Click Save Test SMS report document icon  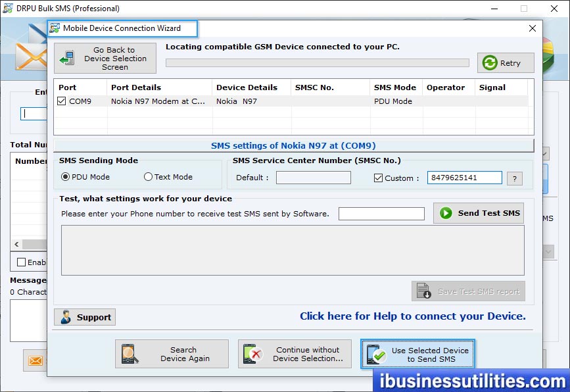(x=423, y=291)
